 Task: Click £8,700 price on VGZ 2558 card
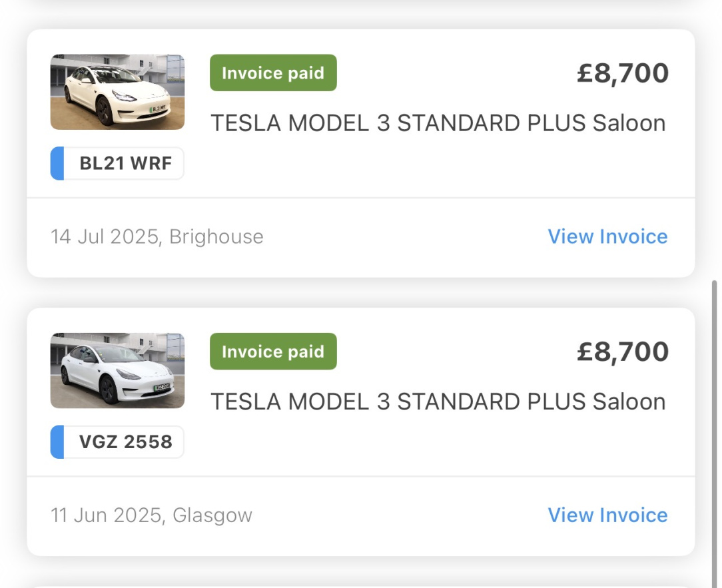click(x=623, y=352)
